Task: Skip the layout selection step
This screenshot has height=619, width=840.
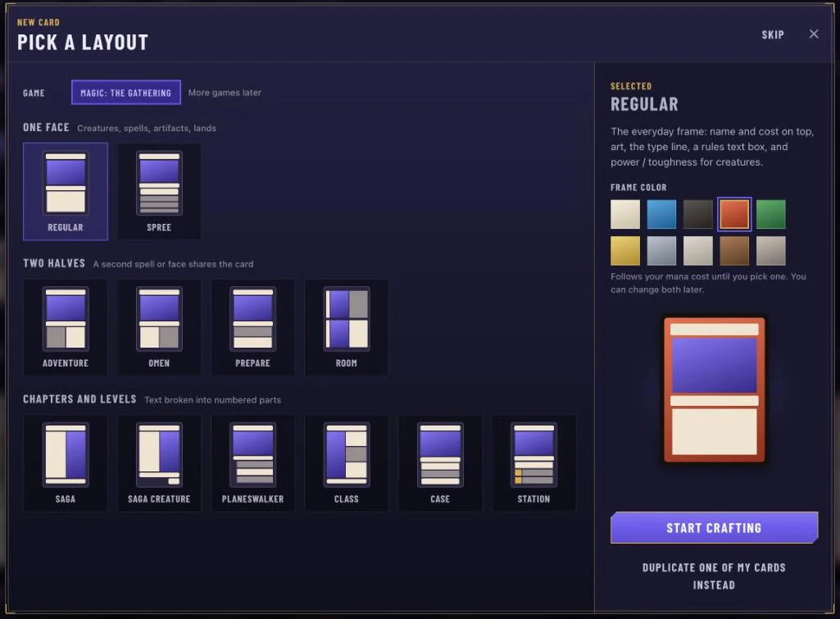Action: (x=773, y=34)
